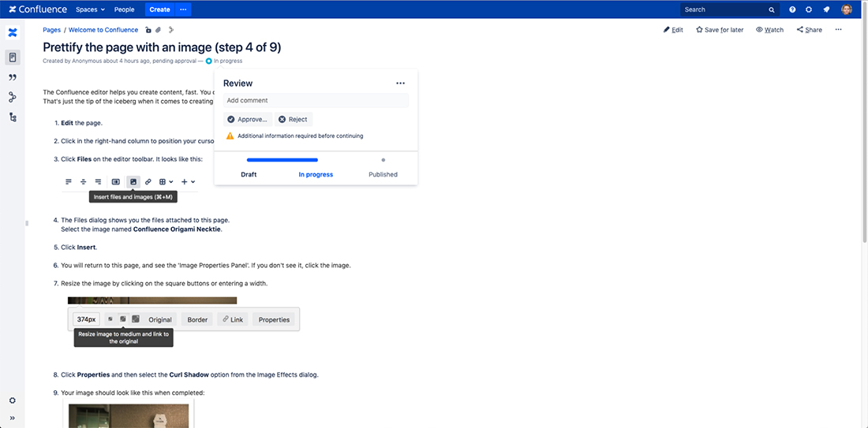The image size is (868, 428).
Task: Click the In progress workflow status badge
Action: tap(223, 61)
